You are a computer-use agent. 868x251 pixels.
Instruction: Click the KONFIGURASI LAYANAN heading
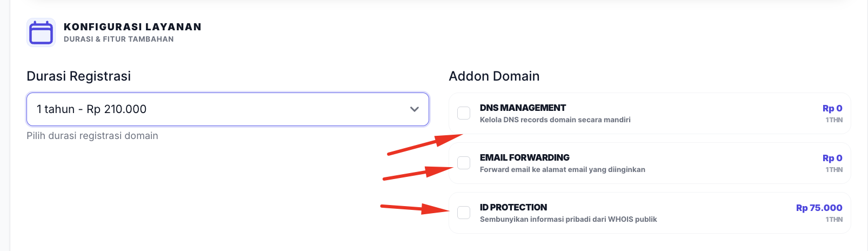pyautogui.click(x=132, y=27)
